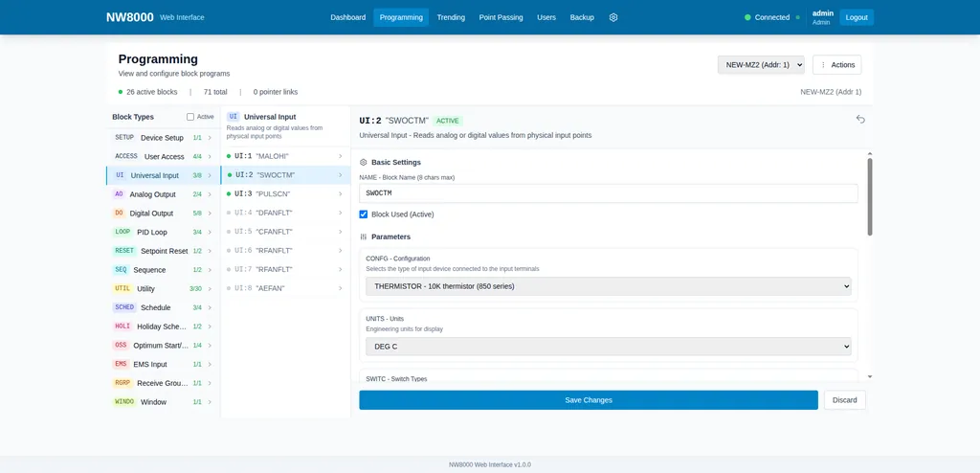Viewport: 980px width, 473px height.
Task: Click the Discard button
Action: tap(845, 400)
